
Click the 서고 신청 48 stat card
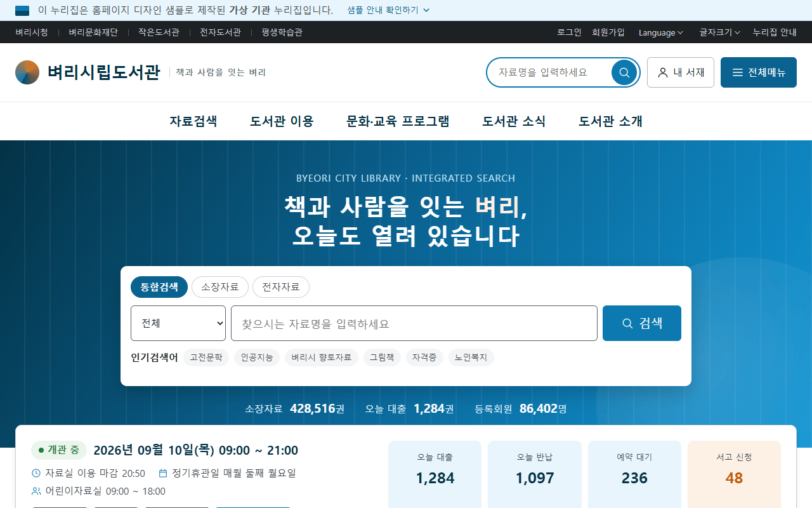[x=734, y=474]
